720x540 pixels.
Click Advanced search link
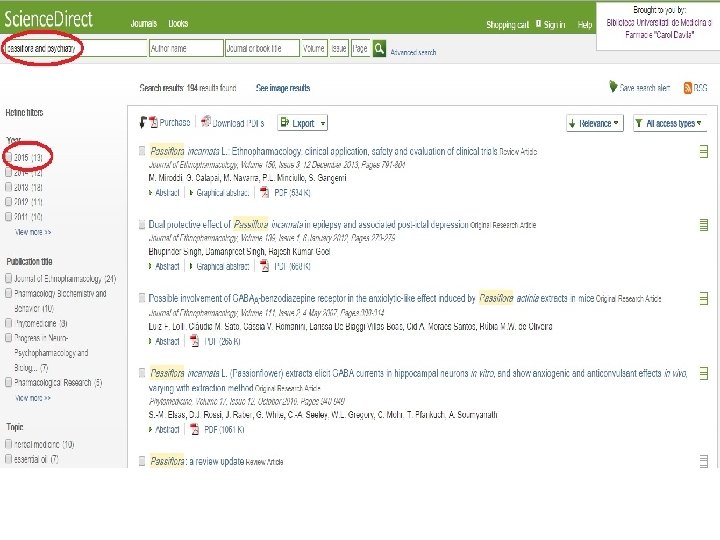click(x=413, y=52)
